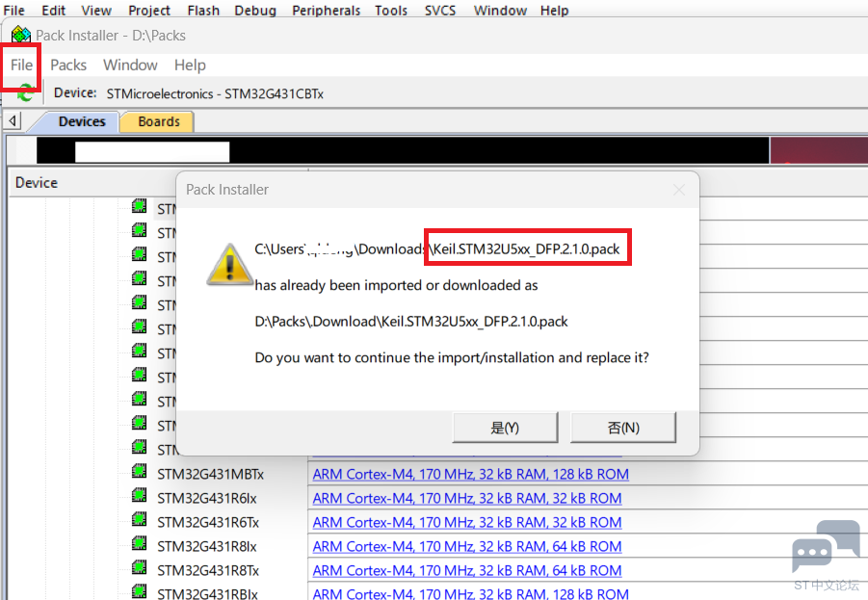Open Pack Installer Packs menu
This screenshot has height=600, width=868.
tap(68, 65)
